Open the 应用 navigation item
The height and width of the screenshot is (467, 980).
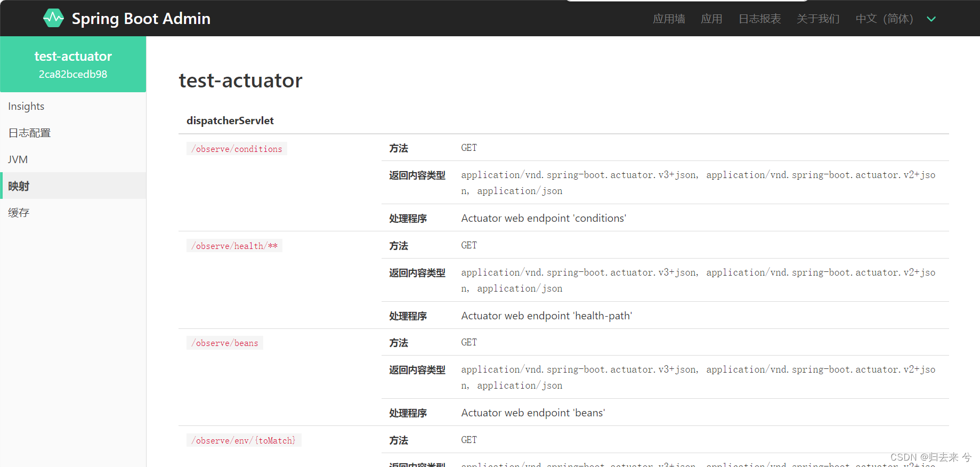[711, 19]
